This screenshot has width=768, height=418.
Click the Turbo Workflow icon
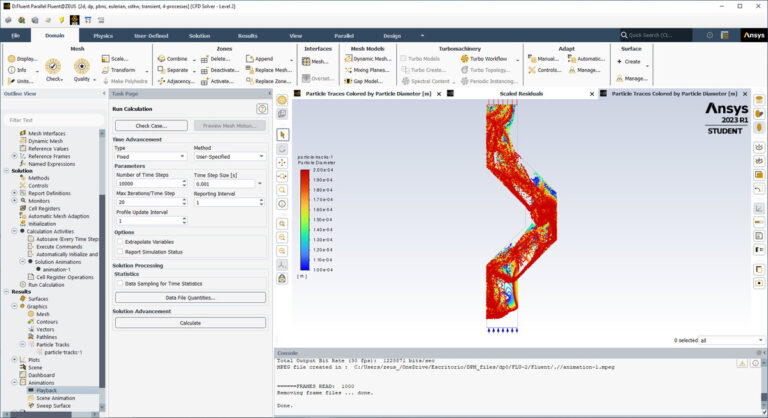tap(464, 58)
